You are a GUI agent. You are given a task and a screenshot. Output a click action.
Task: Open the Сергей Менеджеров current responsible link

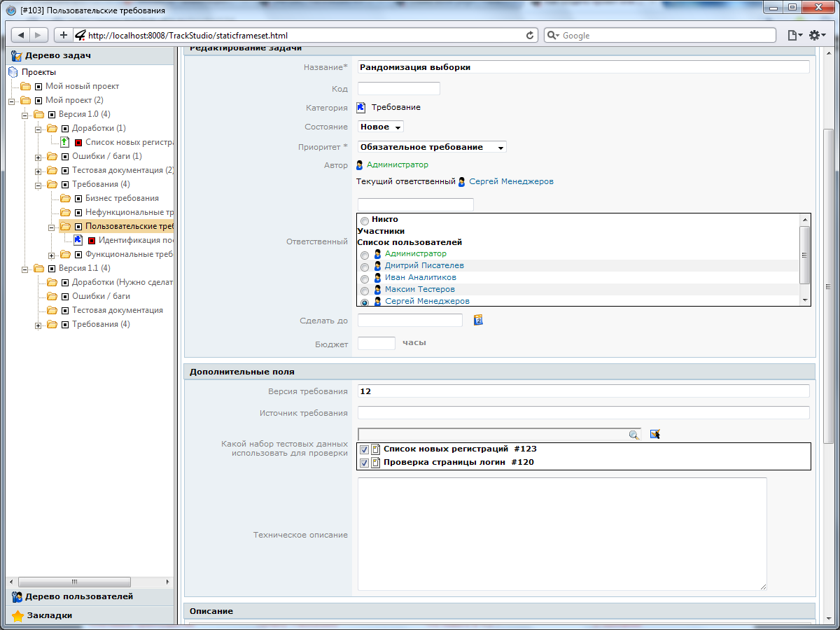[x=511, y=181]
